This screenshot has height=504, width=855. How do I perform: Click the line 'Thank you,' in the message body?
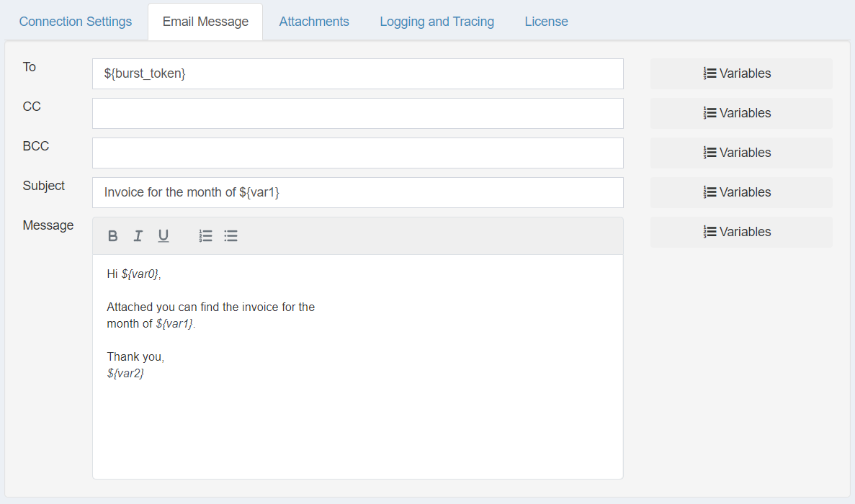(x=135, y=357)
